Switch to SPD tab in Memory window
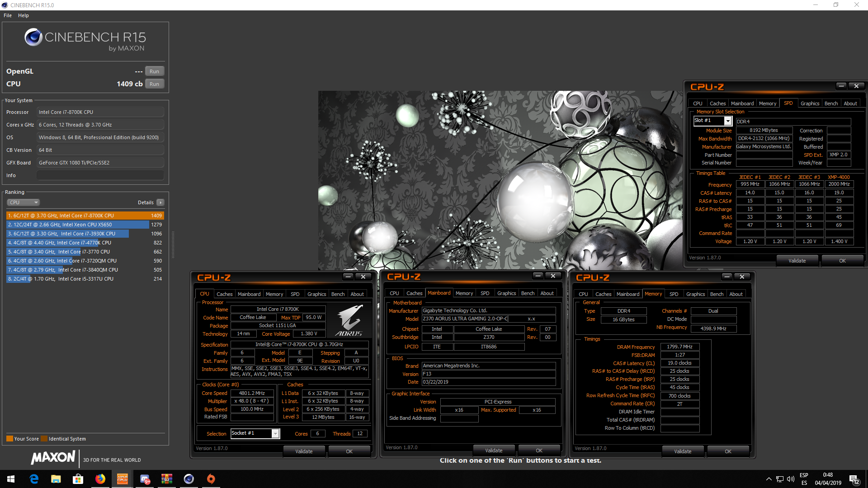 click(x=674, y=294)
